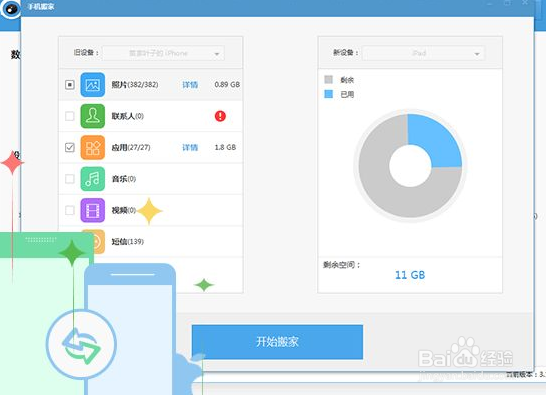Click the 照片(382/382) label
546x395 pixels.
click(x=135, y=85)
